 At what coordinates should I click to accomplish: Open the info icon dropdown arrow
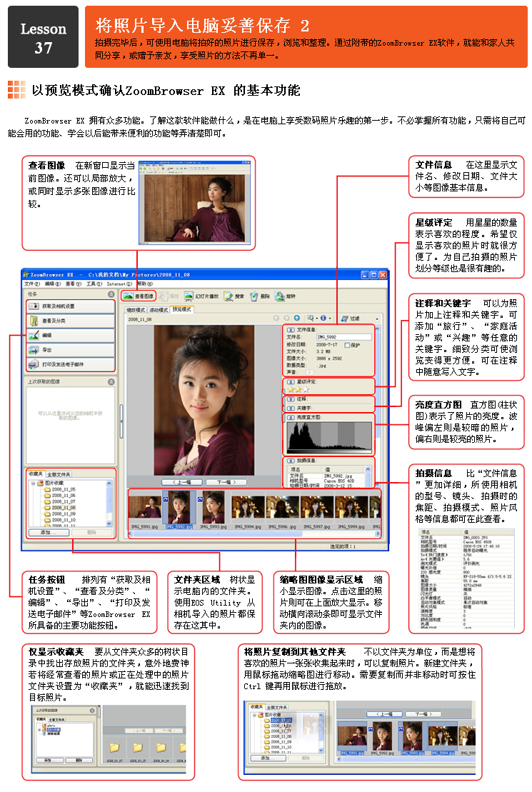(329, 319)
